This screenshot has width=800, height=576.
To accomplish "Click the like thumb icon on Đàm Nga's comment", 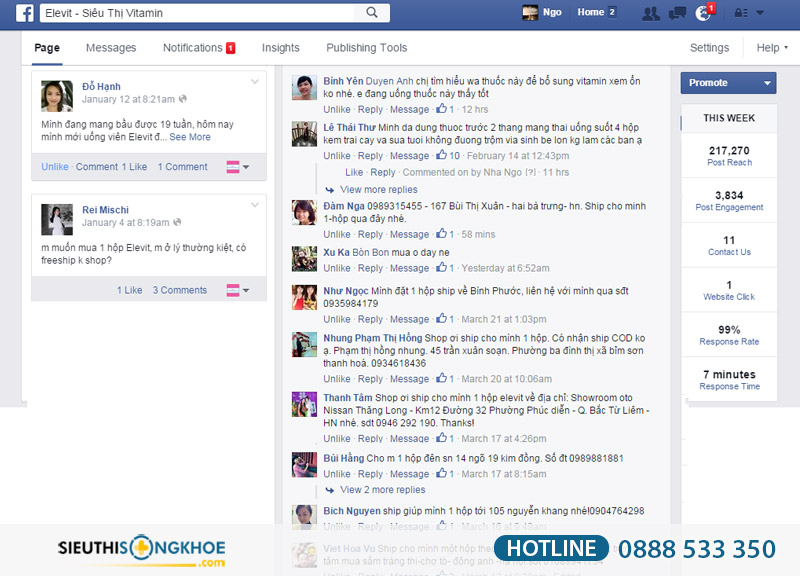I will point(441,234).
